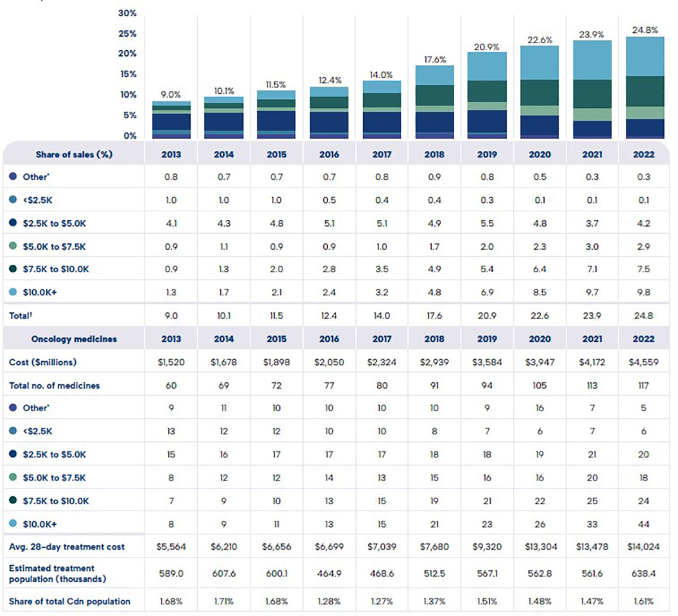Click the $5.0K to $7.5K dot under Oncology medicines

coord(13,478)
